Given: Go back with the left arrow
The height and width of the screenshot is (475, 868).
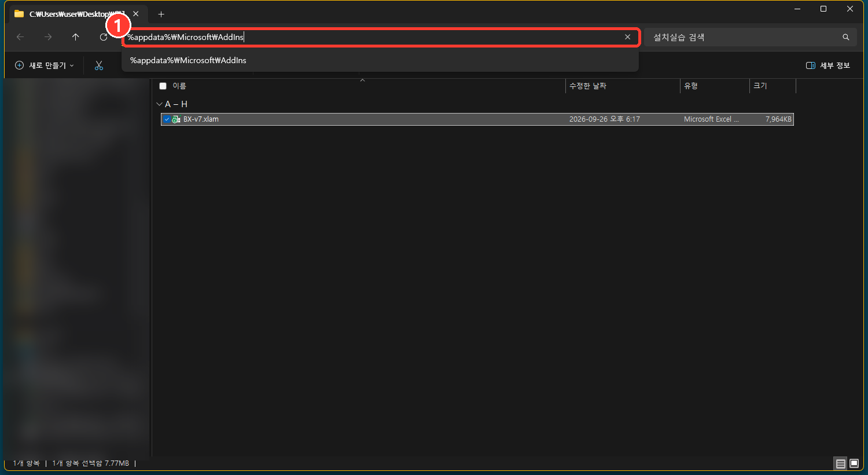Looking at the screenshot, I should coord(20,37).
